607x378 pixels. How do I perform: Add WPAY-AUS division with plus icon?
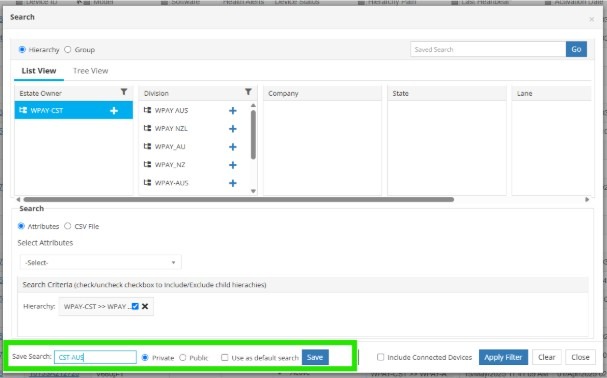(x=233, y=183)
